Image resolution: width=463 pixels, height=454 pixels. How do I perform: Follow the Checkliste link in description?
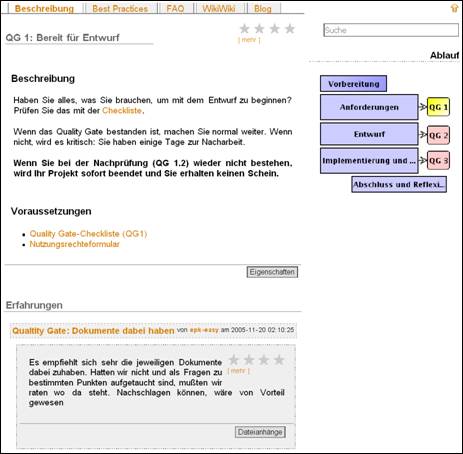pos(122,111)
